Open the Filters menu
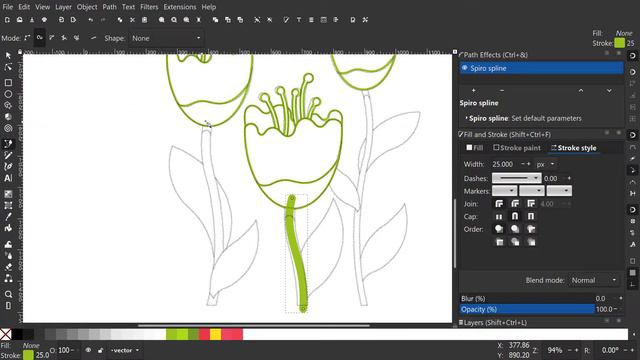Viewport: 640px width, 360px height. [x=149, y=7]
